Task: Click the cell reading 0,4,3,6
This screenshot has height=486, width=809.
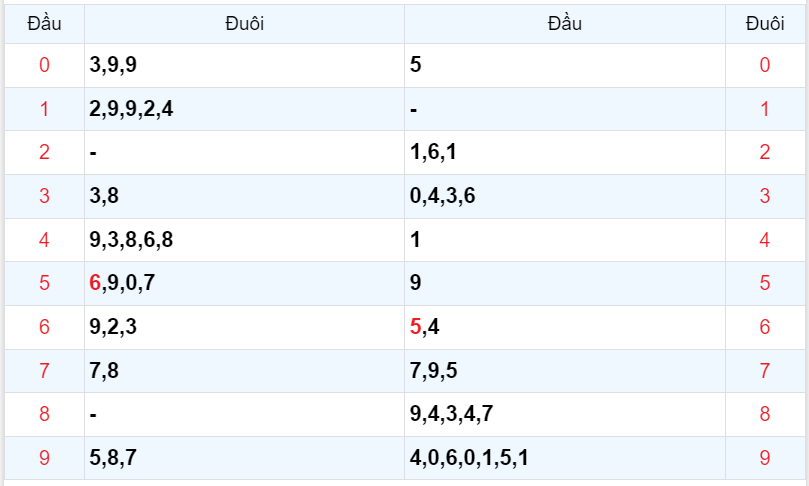Action: (x=442, y=196)
